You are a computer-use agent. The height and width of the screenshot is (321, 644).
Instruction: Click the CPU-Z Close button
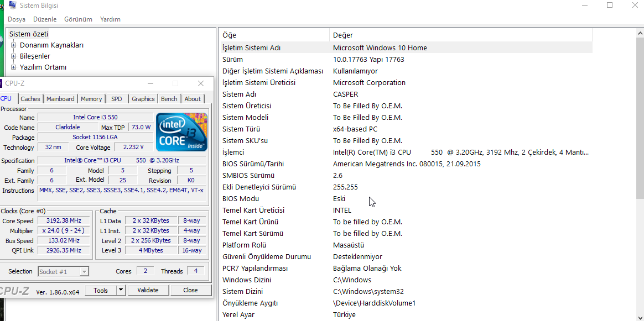click(190, 290)
